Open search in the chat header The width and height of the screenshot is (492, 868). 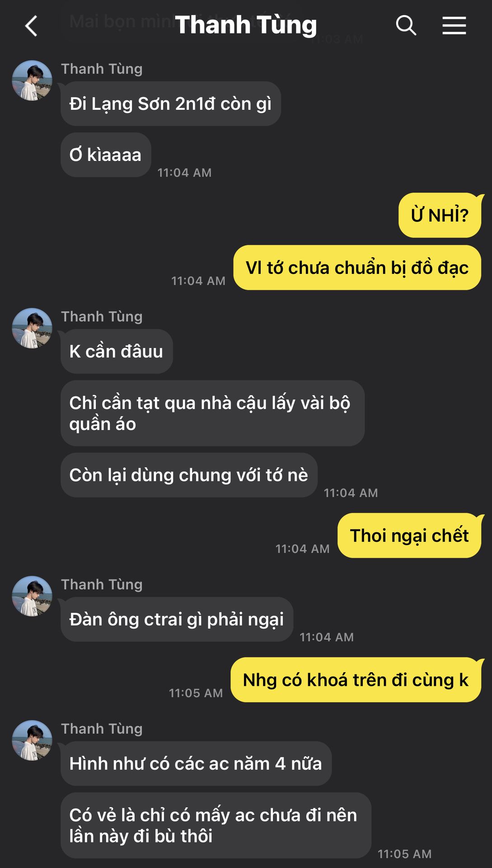(406, 25)
